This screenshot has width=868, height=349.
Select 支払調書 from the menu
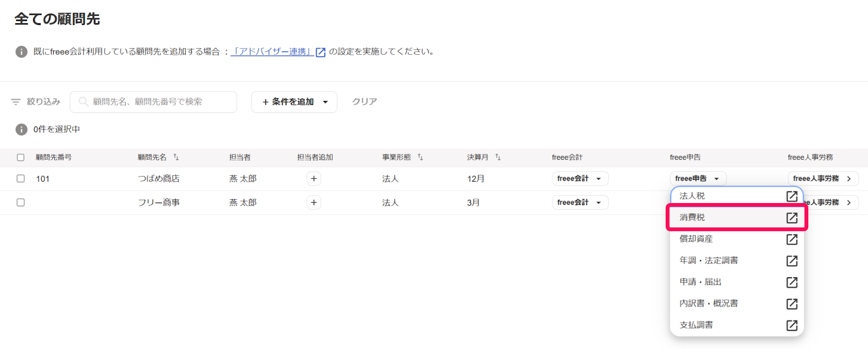coord(737,325)
